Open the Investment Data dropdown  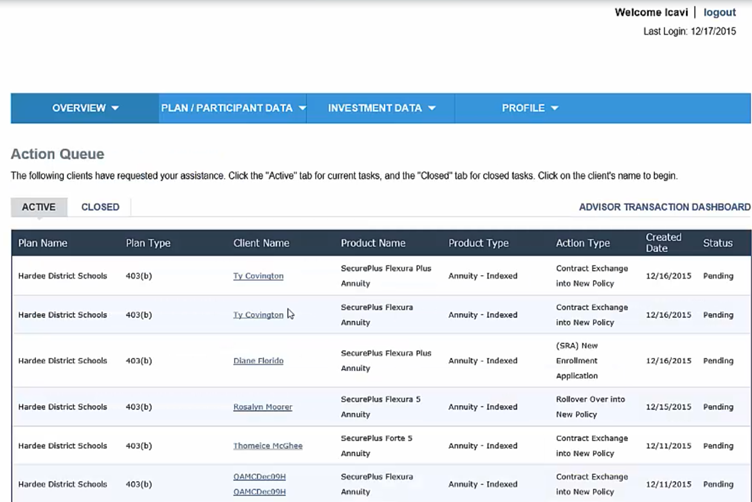pyautogui.click(x=381, y=108)
